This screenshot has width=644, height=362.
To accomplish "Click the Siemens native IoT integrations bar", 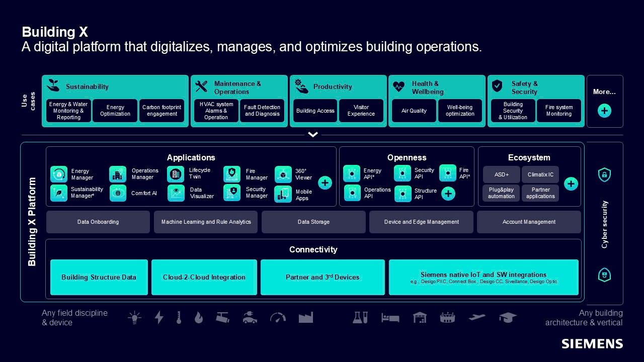I will [483, 277].
